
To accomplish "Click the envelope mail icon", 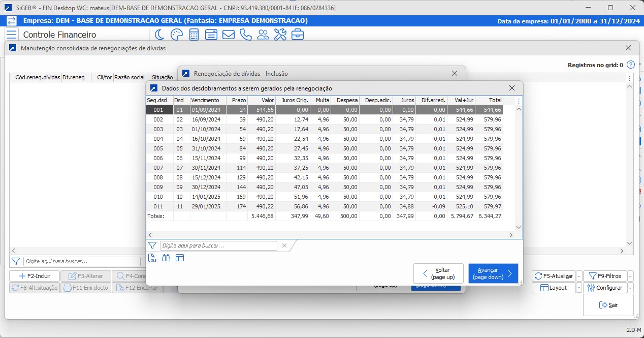I will (229, 35).
